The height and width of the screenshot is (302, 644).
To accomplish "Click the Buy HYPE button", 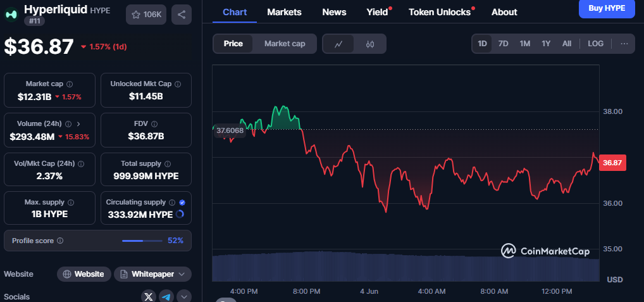I will pyautogui.click(x=607, y=8).
